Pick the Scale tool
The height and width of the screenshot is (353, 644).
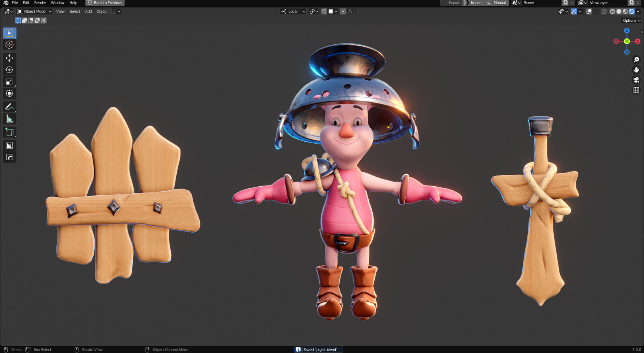point(9,82)
